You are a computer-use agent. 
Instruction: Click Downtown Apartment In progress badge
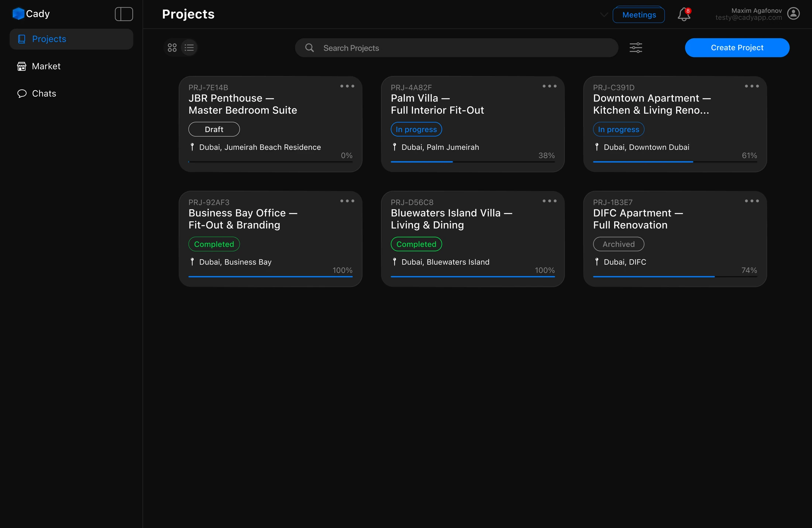coord(619,129)
